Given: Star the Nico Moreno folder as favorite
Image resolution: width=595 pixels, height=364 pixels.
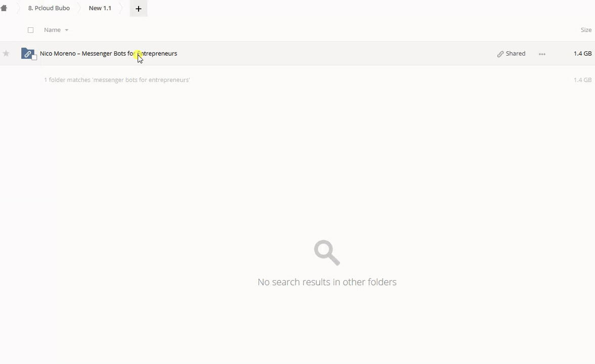Looking at the screenshot, I should pos(6,54).
